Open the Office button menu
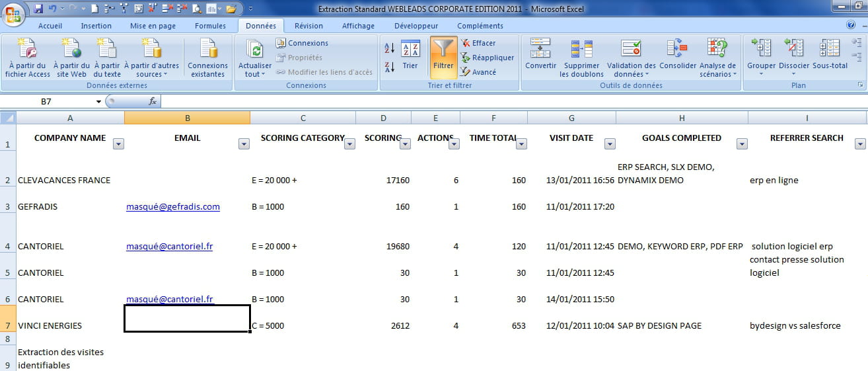This screenshot has width=868, height=371. point(13,13)
